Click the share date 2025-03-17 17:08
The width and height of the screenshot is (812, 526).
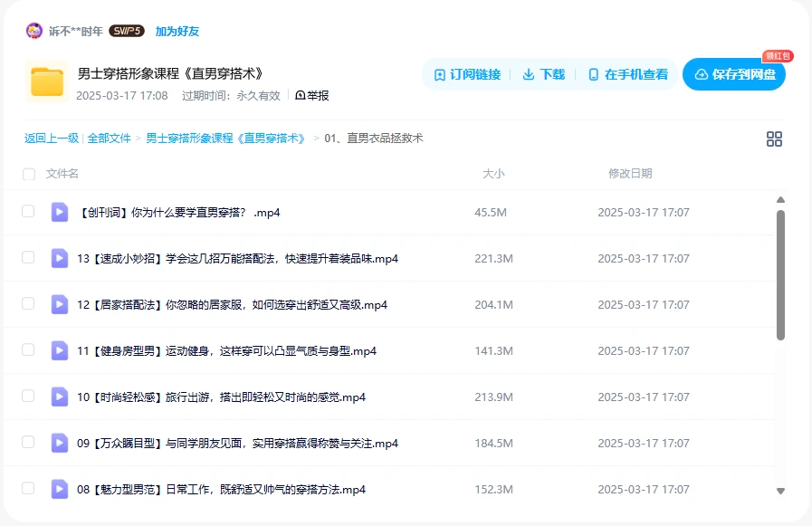tap(121, 96)
